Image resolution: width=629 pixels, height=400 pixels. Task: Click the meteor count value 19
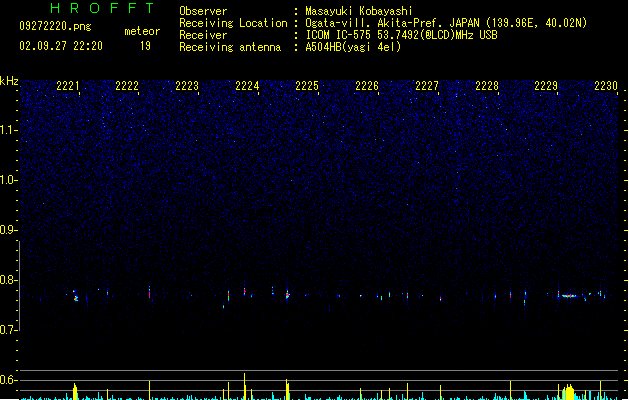point(145,46)
